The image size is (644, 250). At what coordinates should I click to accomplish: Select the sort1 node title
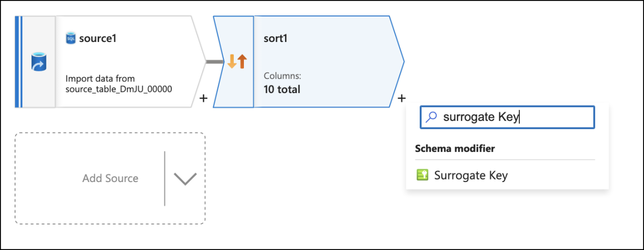point(275,38)
